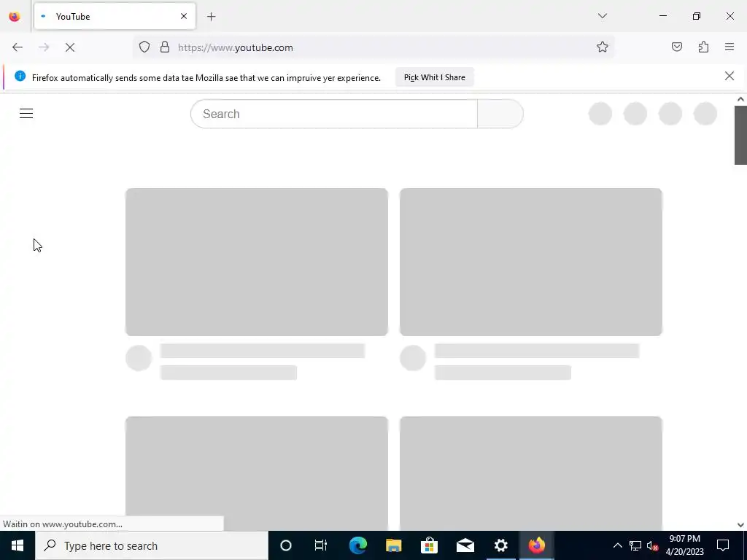747x560 pixels.
Task: Open the Action Center notifications icon
Action: click(x=723, y=545)
